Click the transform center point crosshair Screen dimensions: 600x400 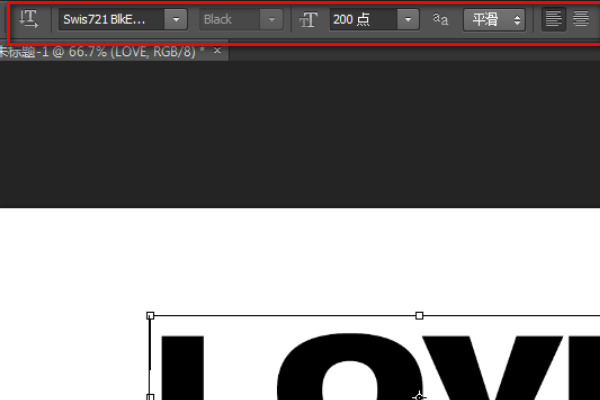coord(419,397)
